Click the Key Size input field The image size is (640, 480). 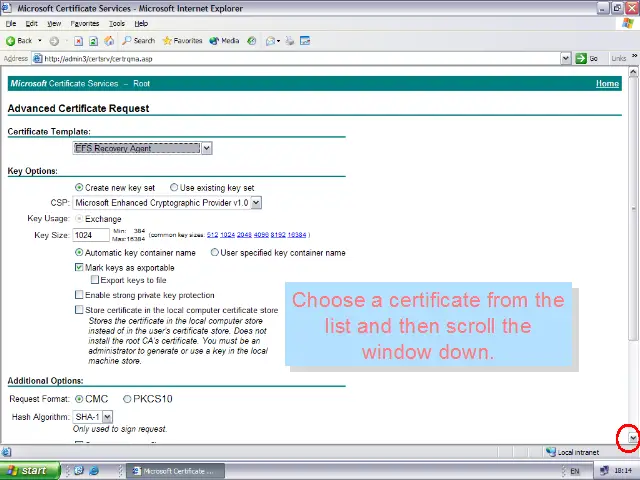(91, 235)
